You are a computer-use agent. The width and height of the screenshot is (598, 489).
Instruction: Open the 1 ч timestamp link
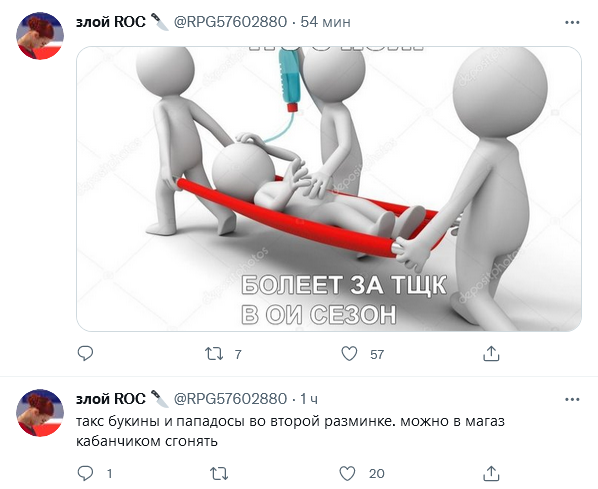coord(309,399)
